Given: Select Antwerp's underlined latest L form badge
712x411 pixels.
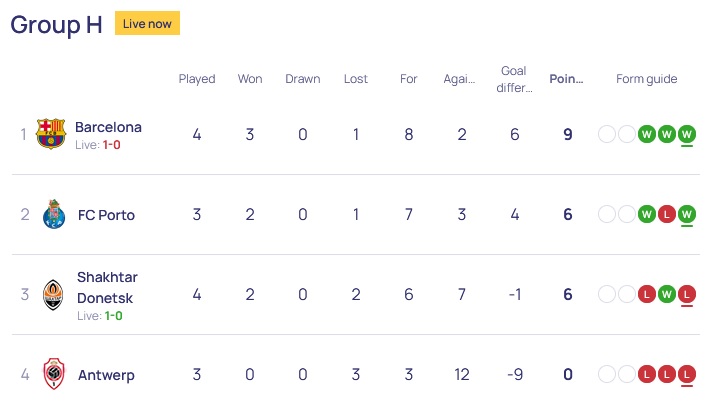Looking at the screenshot, I should 687,374.
